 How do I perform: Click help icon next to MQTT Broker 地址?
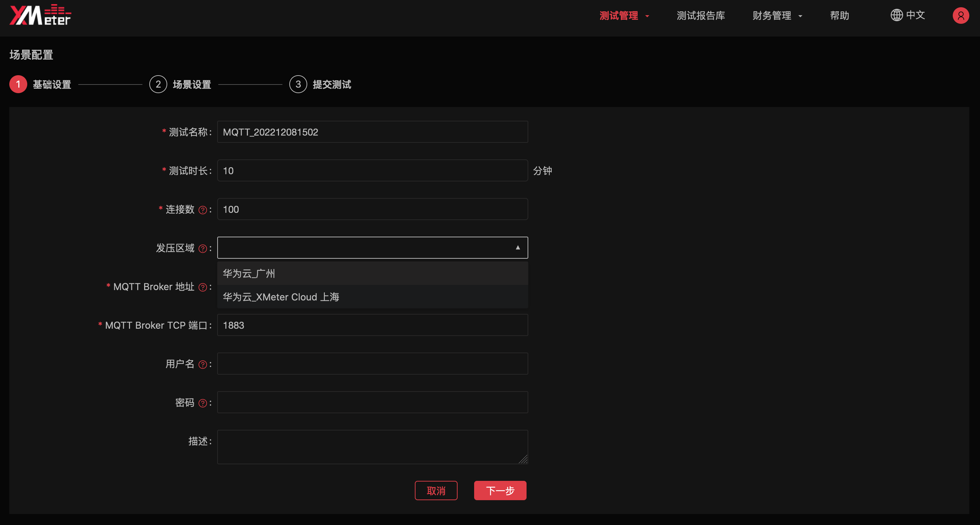click(x=203, y=287)
